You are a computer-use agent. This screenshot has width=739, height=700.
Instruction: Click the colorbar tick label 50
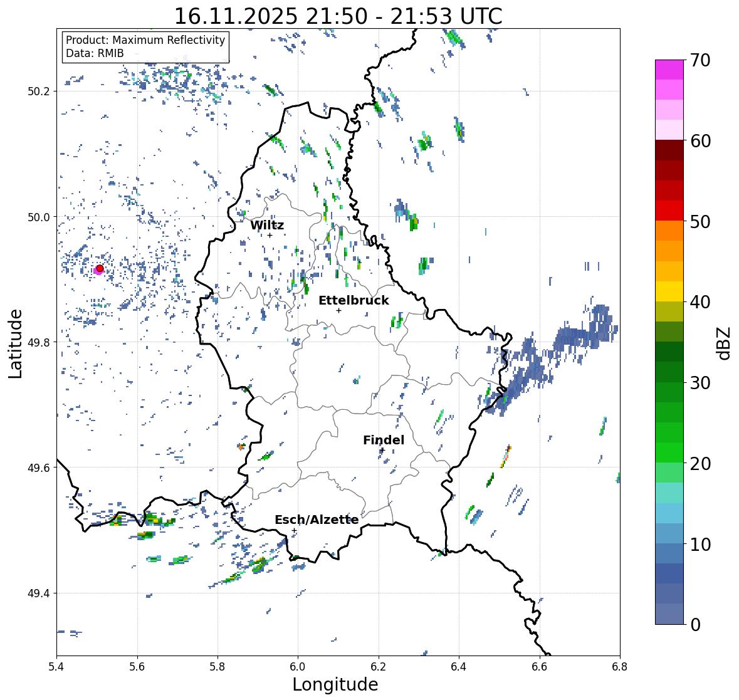[700, 221]
